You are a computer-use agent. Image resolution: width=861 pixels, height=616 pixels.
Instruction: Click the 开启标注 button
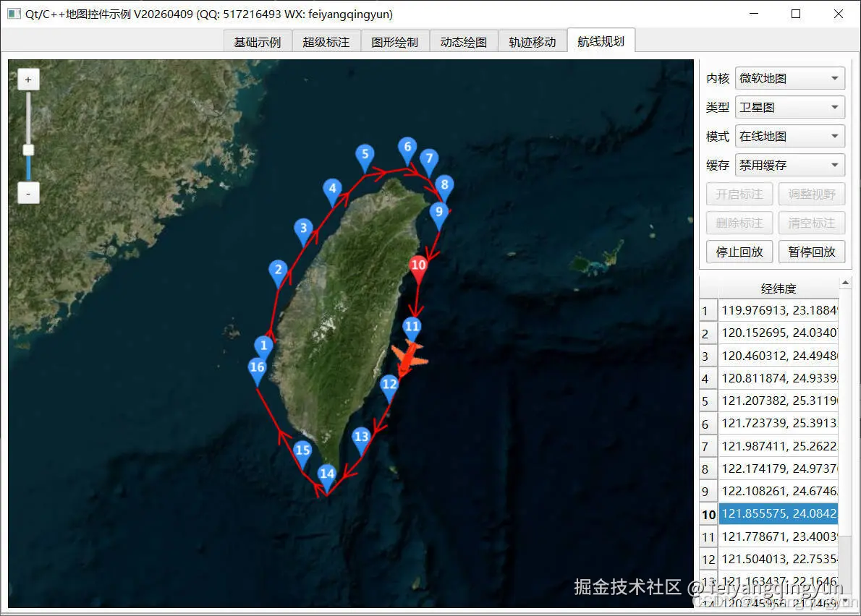[x=739, y=194]
